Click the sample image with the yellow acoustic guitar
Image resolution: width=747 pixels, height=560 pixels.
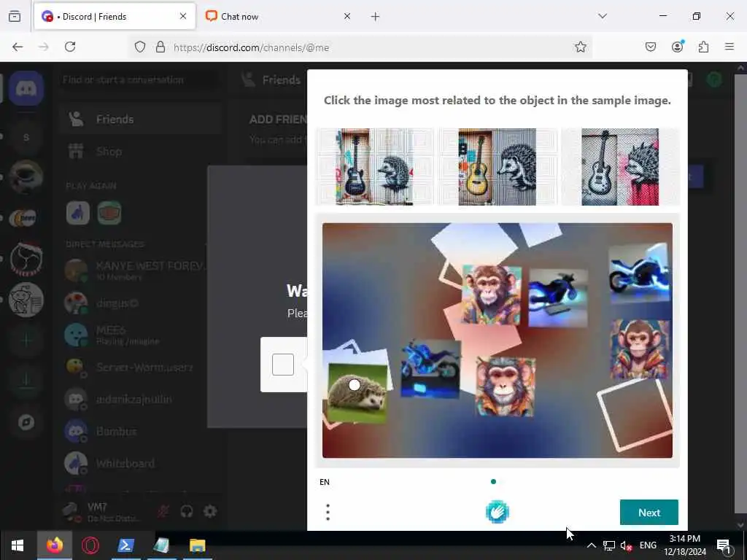(x=498, y=167)
